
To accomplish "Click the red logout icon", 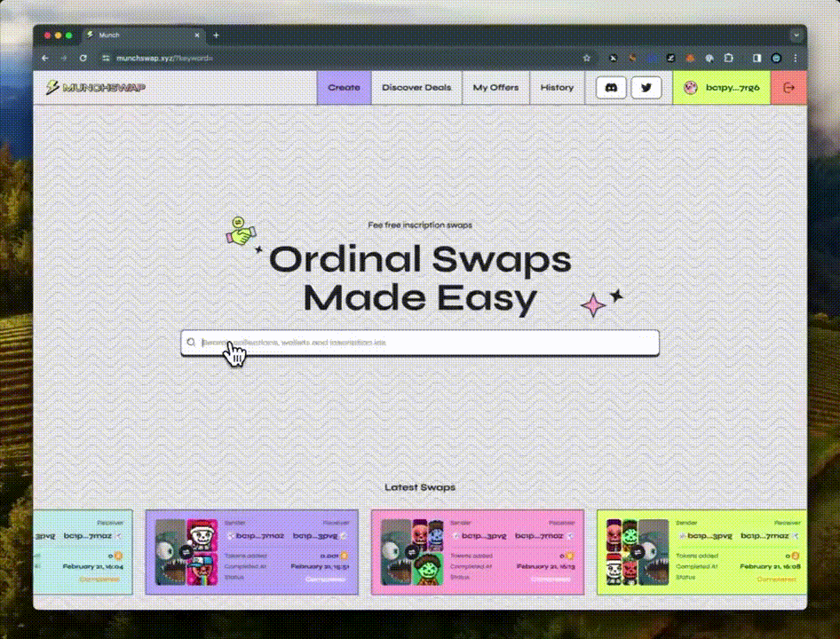I will [788, 87].
